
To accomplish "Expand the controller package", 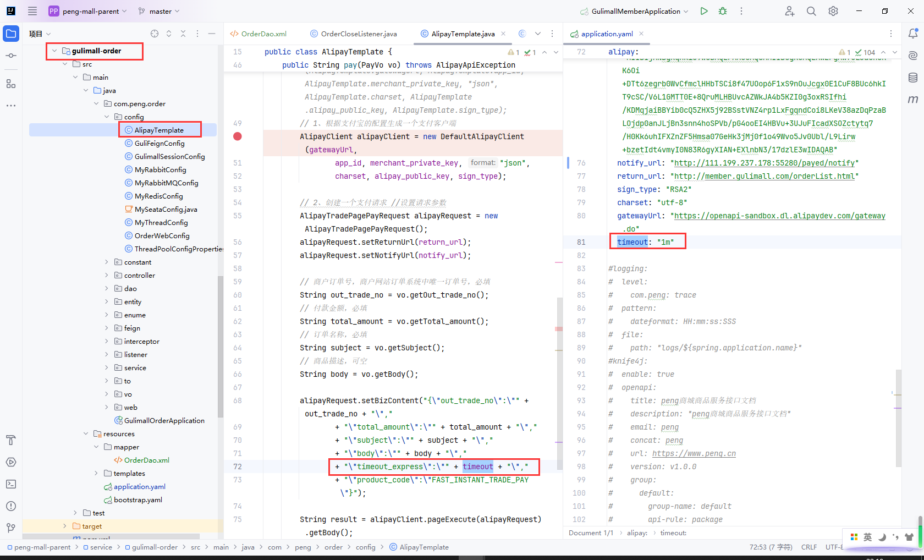I will tap(107, 275).
